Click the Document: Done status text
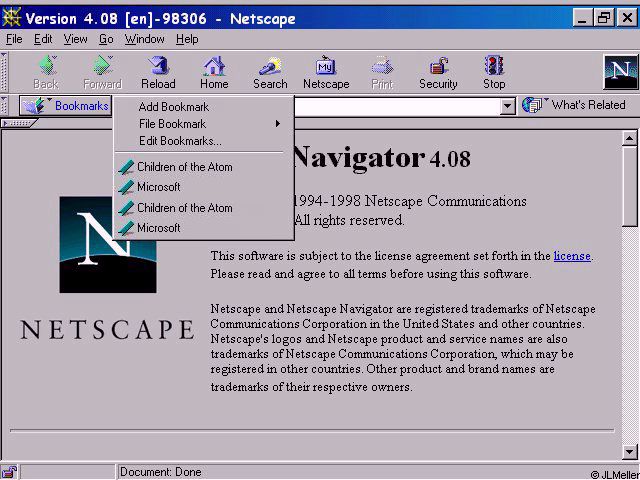The width and height of the screenshot is (640, 480). [160, 472]
